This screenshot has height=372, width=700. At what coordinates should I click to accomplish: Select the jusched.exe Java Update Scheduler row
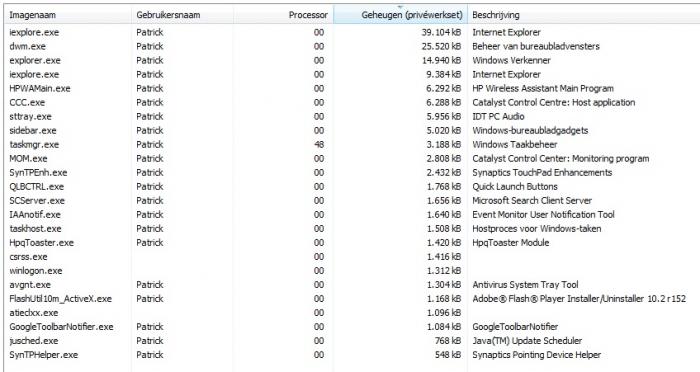pos(352,341)
